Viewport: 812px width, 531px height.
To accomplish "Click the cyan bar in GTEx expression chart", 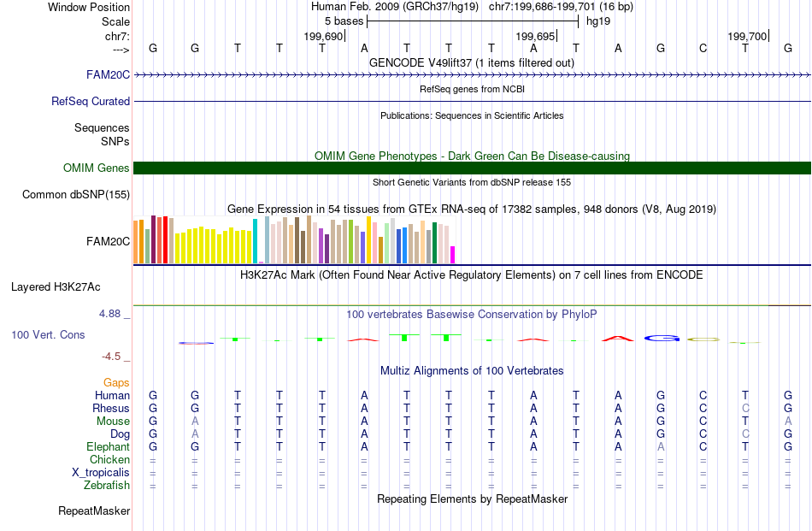I will coord(255,241).
